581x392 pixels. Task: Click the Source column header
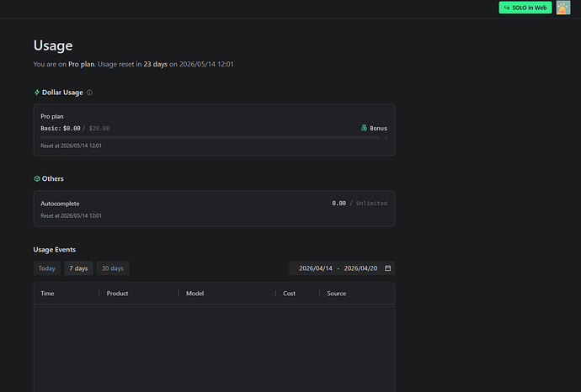point(337,294)
